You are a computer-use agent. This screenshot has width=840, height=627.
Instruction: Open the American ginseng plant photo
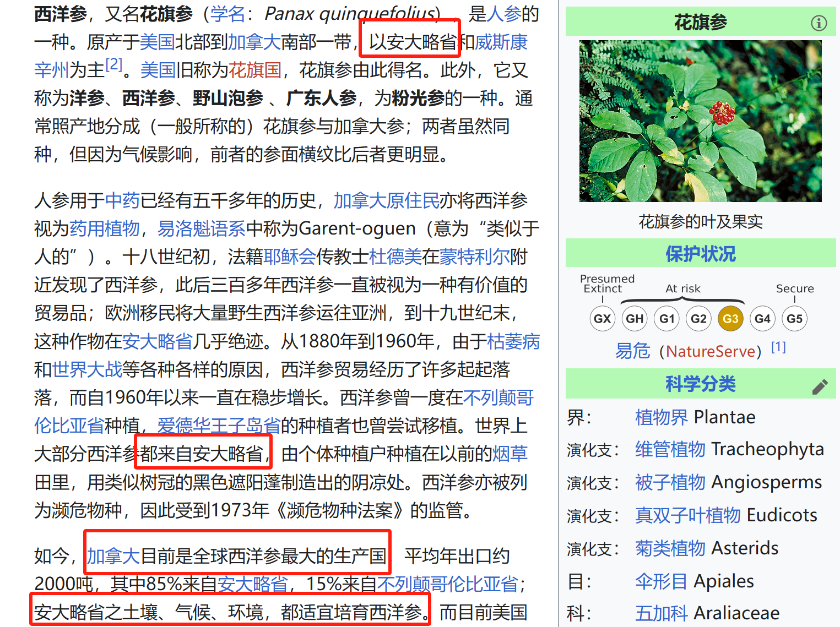[x=700, y=121]
